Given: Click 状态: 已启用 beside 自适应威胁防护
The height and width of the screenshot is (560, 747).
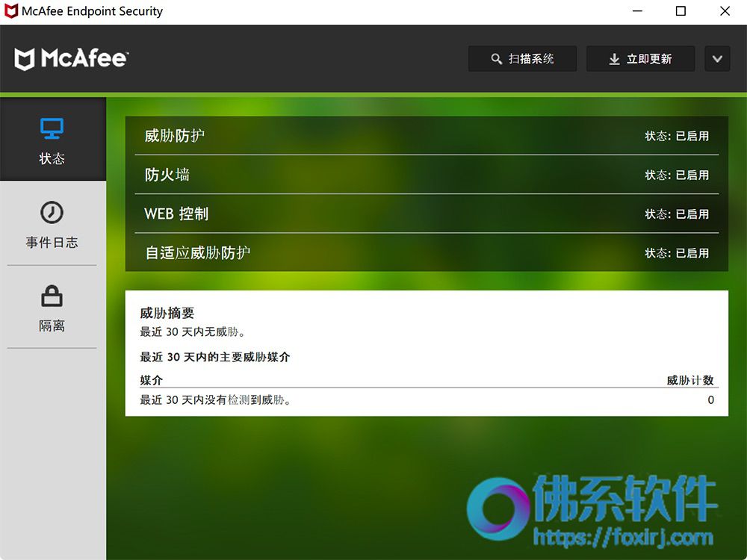Looking at the screenshot, I should point(677,253).
